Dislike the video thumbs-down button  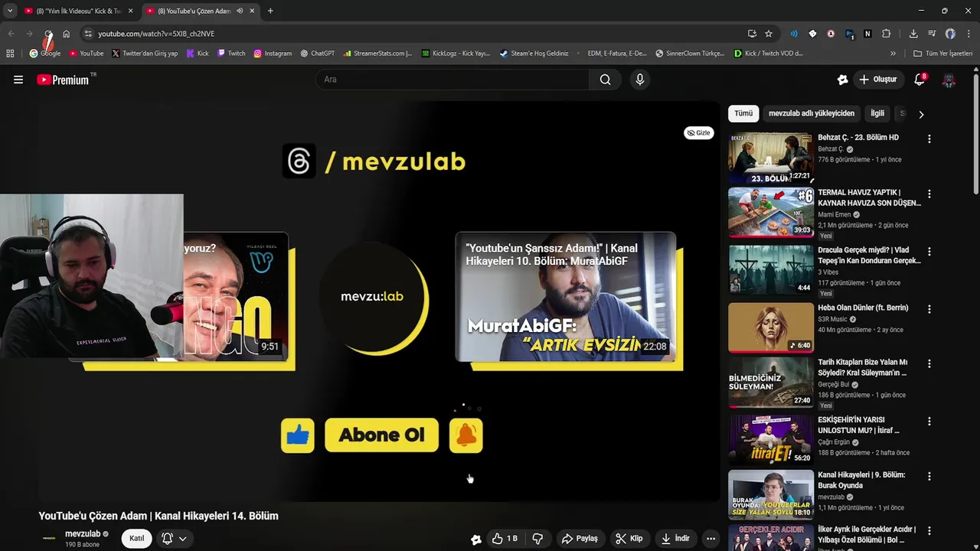click(x=537, y=539)
